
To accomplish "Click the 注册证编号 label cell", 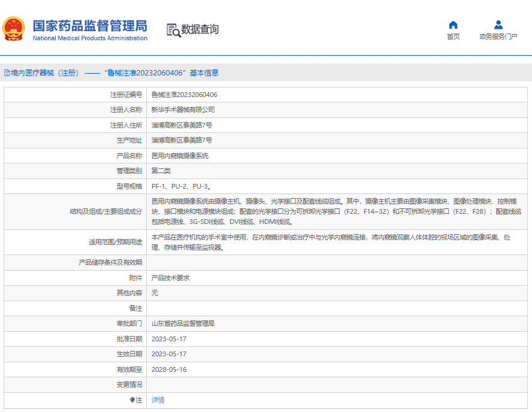I will (x=75, y=95).
